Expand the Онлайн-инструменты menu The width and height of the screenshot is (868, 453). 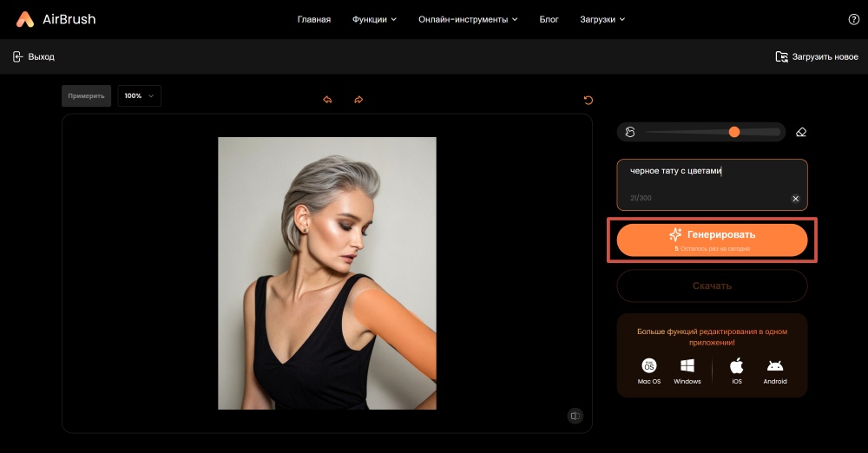tap(467, 19)
